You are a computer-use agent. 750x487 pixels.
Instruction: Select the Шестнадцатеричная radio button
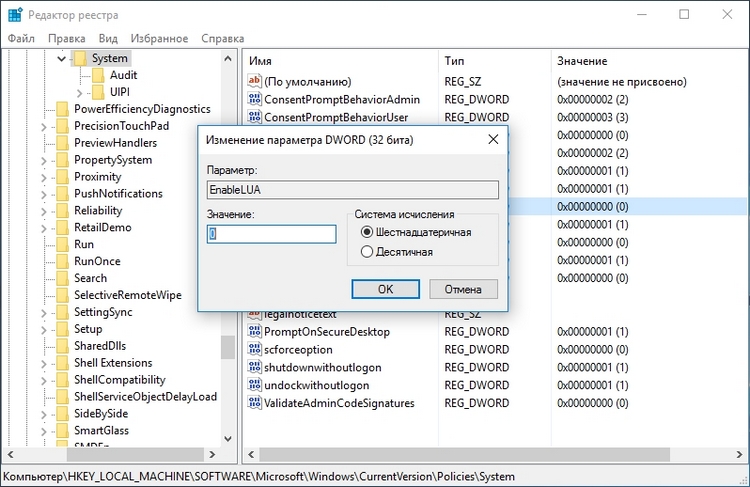367,232
